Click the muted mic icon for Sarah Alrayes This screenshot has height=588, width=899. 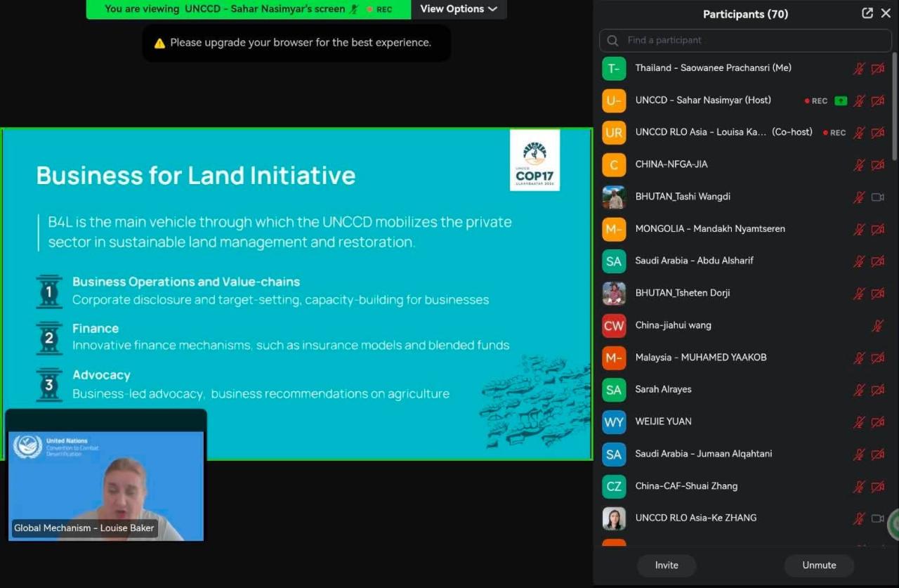pyautogui.click(x=859, y=390)
